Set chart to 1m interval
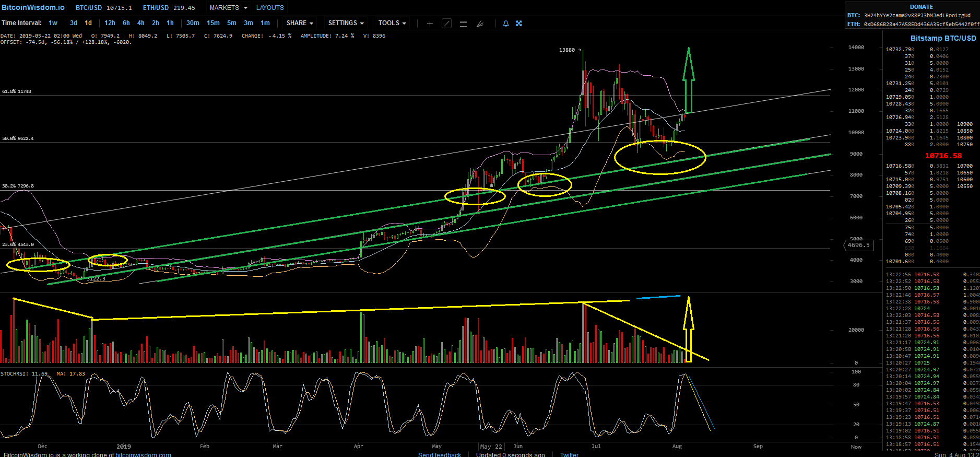 pyautogui.click(x=265, y=23)
